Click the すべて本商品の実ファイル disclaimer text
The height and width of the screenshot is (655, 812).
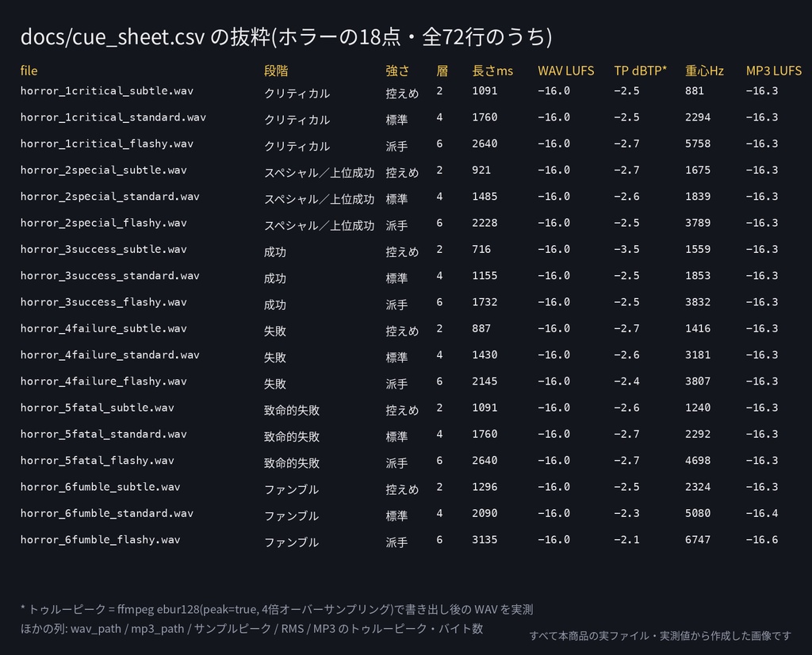pyautogui.click(x=661, y=635)
